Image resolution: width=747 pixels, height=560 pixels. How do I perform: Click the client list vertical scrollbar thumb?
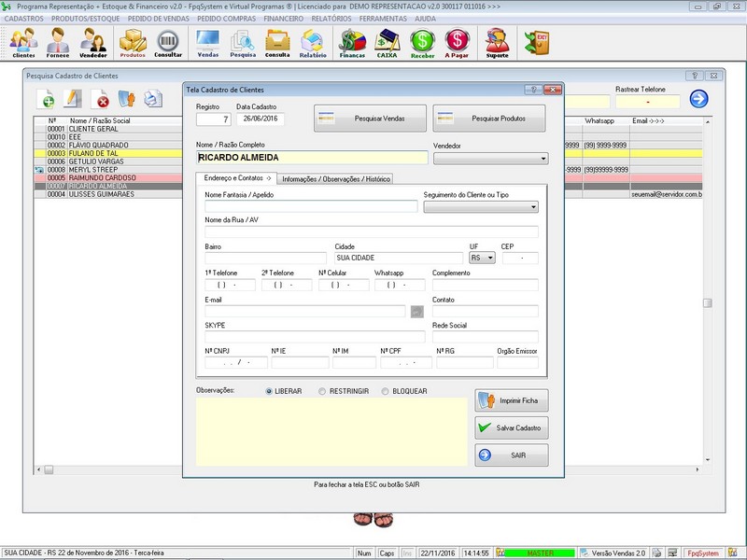click(708, 302)
